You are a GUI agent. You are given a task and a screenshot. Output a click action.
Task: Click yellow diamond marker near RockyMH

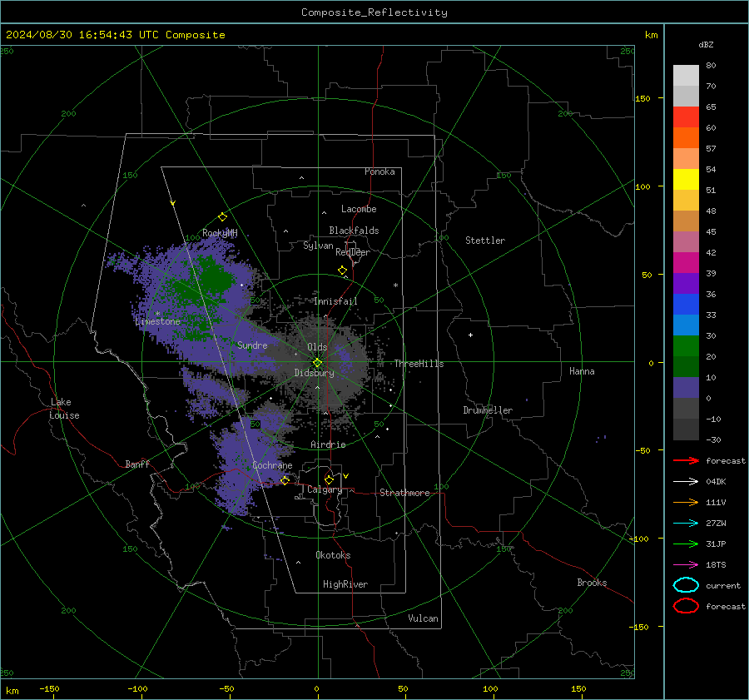pos(222,217)
